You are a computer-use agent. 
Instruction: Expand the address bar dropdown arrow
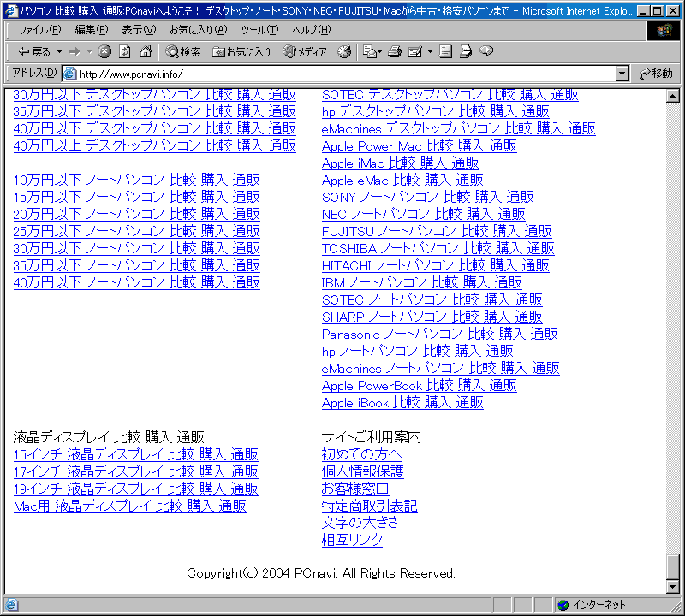point(622,74)
